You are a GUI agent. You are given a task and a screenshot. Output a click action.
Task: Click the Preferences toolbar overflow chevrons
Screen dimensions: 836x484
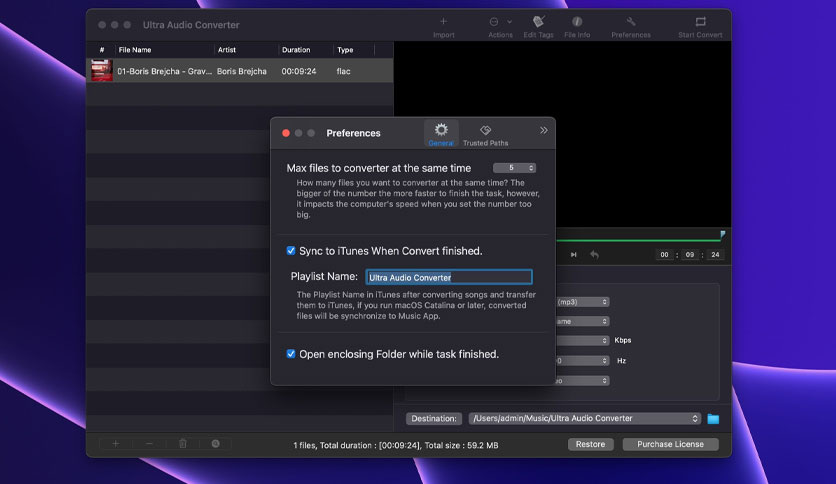click(x=543, y=131)
